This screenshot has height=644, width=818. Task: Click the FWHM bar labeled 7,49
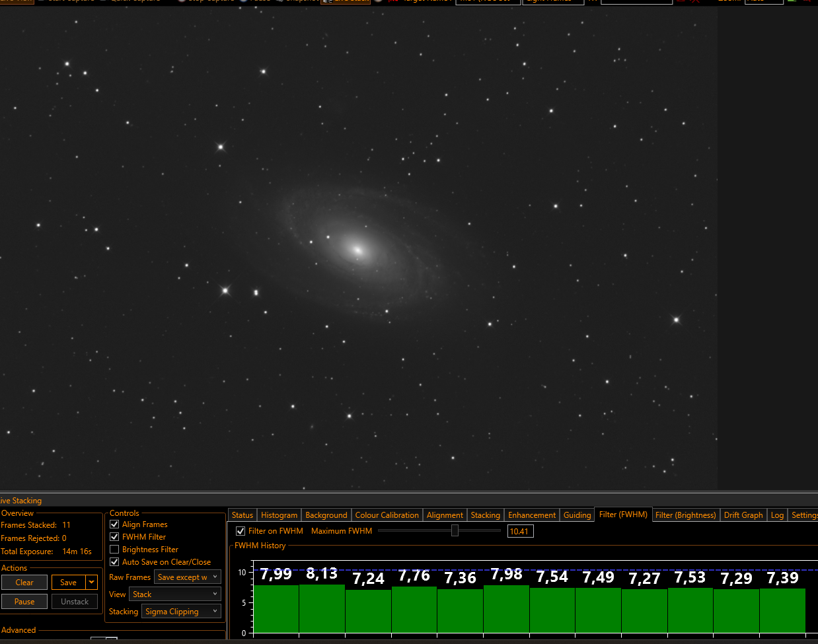pyautogui.click(x=598, y=610)
